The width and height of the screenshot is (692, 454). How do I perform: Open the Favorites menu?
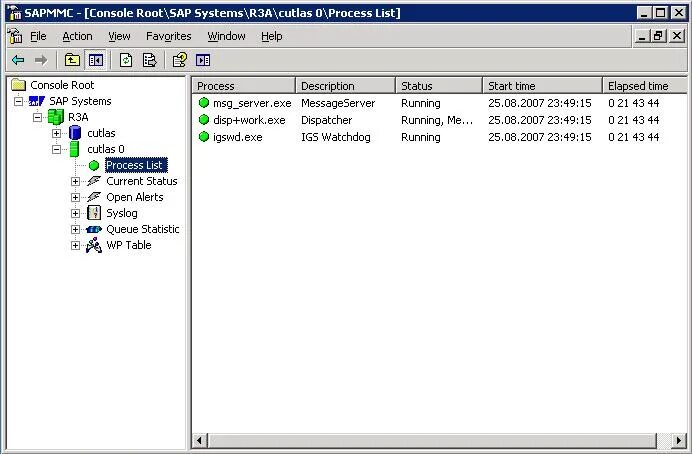click(x=169, y=36)
